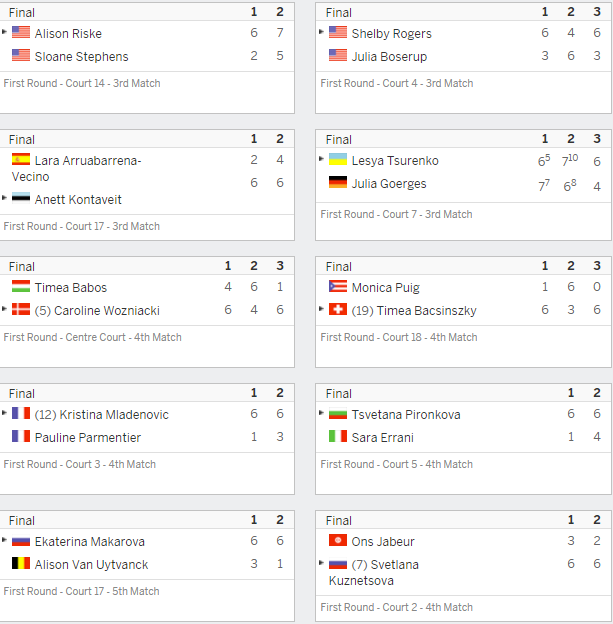Click the USA flag beside Alison Riske
This screenshot has height=624, width=613.
pyautogui.click(x=21, y=32)
